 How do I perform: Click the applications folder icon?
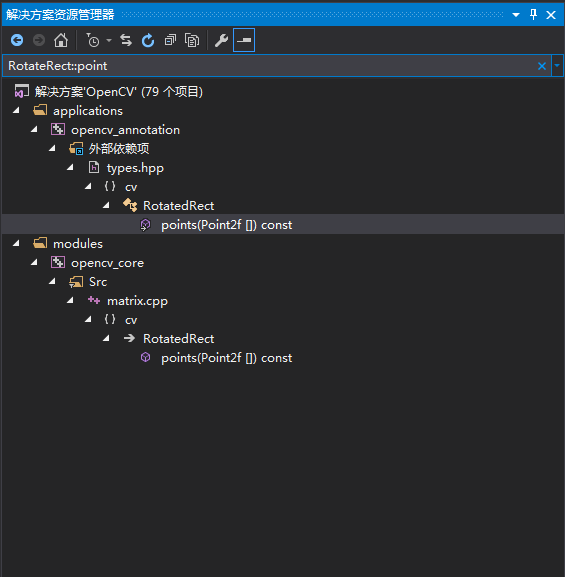click(x=40, y=110)
